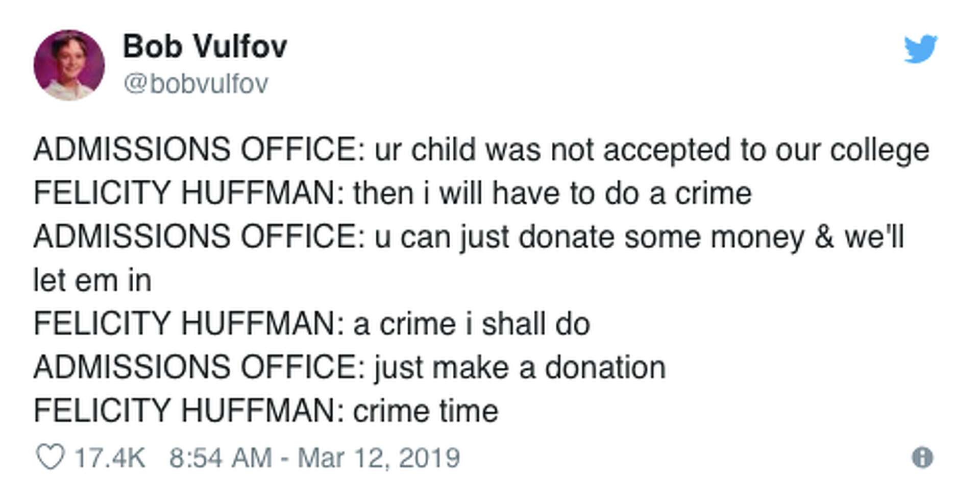Click the last FELICITY HUFFMAN speaker label

[x=189, y=411]
